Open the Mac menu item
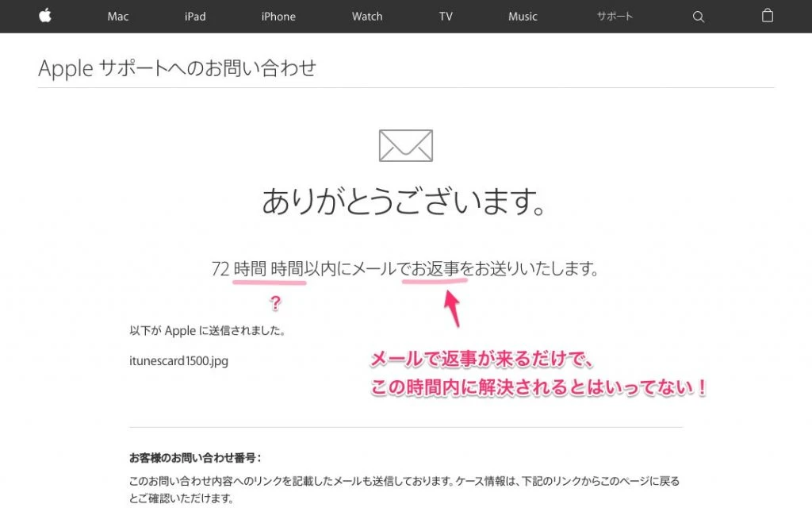Screen dimensions: 812x527 pyautogui.click(x=118, y=17)
